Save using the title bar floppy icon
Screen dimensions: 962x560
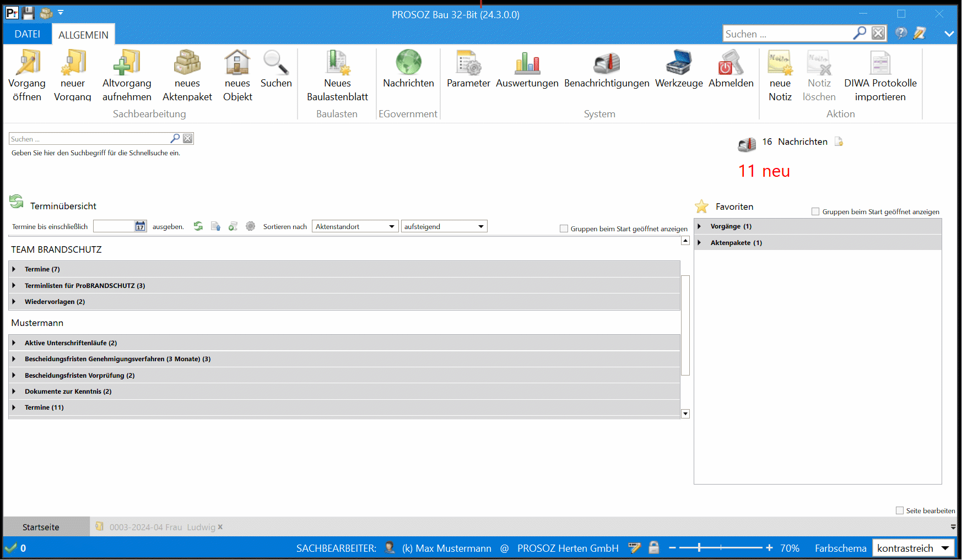click(28, 13)
